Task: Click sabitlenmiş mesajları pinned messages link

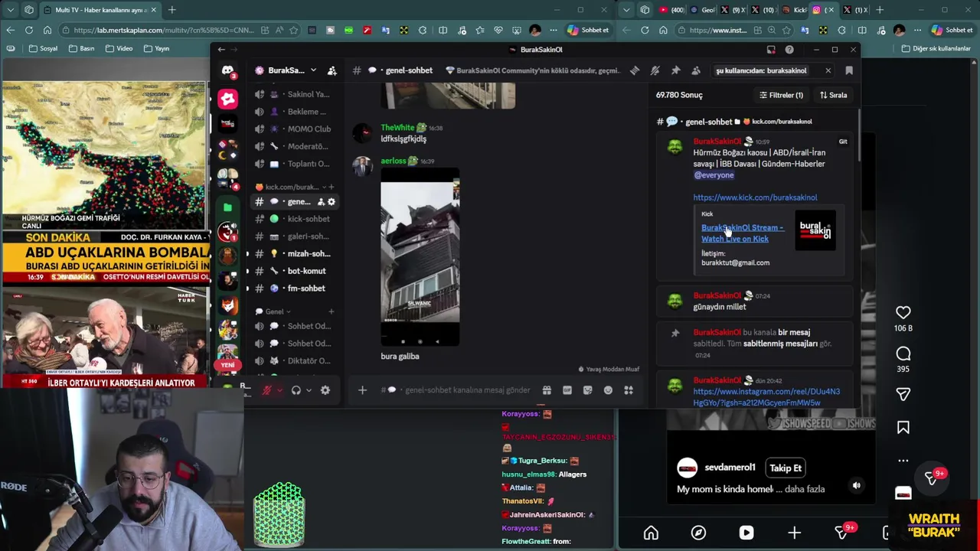Action: pos(779,344)
